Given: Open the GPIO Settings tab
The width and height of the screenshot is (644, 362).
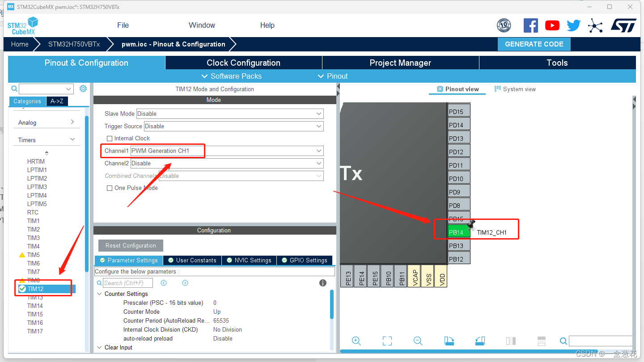Looking at the screenshot, I should click(x=304, y=260).
